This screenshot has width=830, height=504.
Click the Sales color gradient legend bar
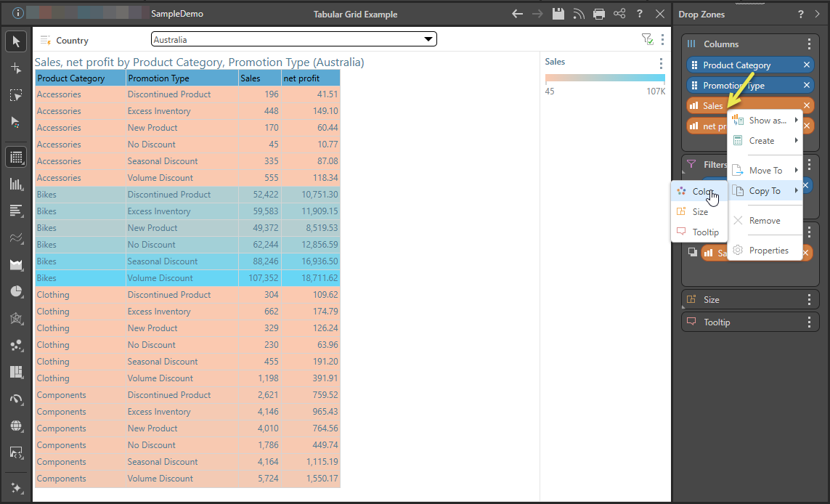coord(605,78)
